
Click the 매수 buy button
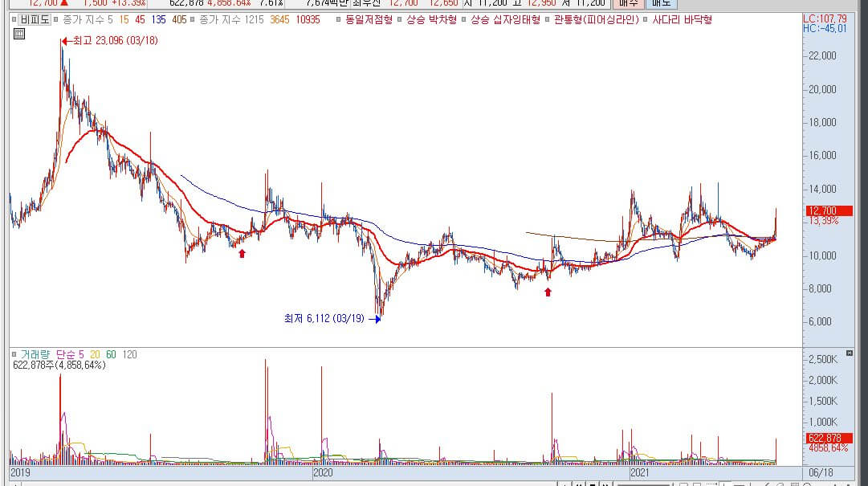[x=628, y=3]
